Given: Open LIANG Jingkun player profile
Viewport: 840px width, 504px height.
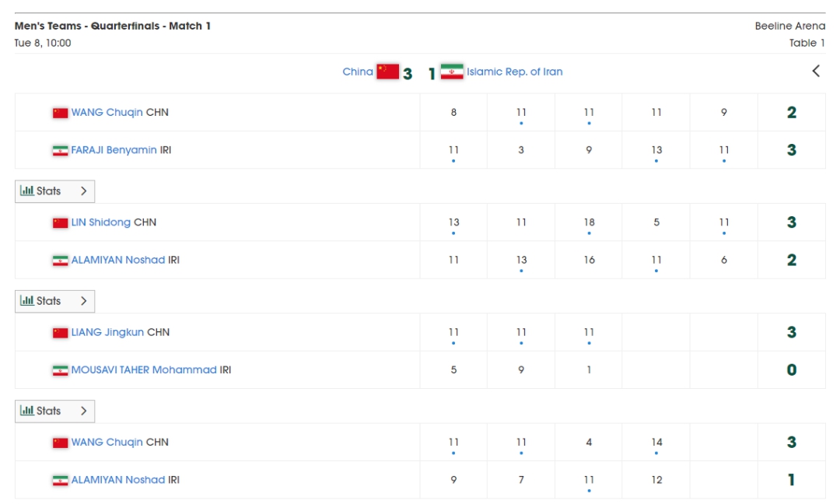Looking at the screenshot, I should [107, 332].
